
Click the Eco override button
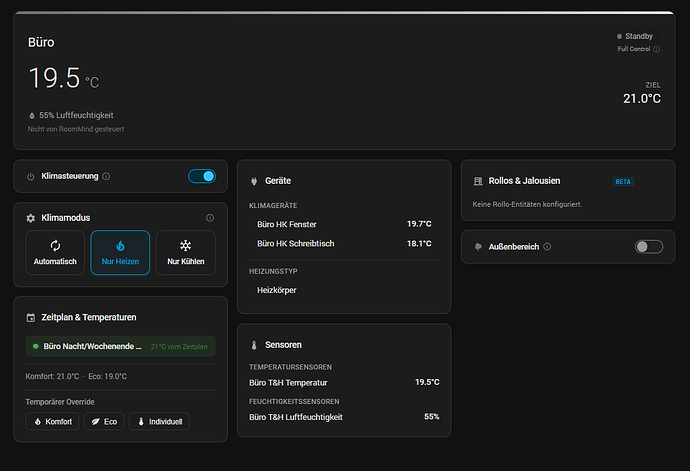click(x=104, y=422)
